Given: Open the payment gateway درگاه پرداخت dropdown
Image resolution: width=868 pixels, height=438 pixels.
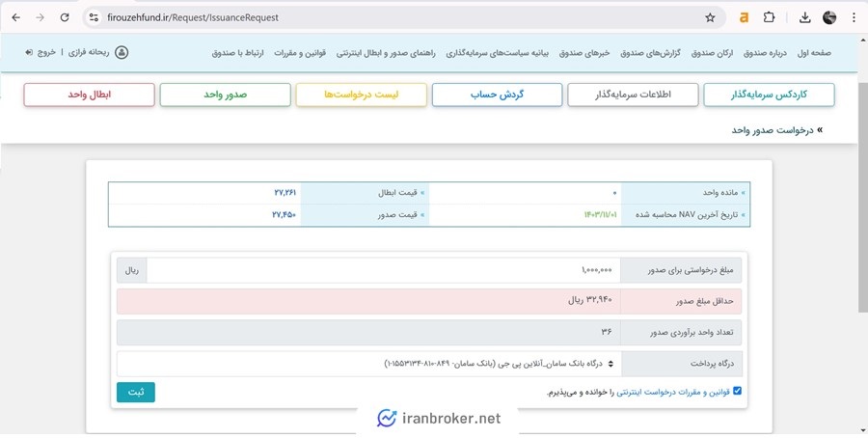Looking at the screenshot, I should tap(368, 364).
